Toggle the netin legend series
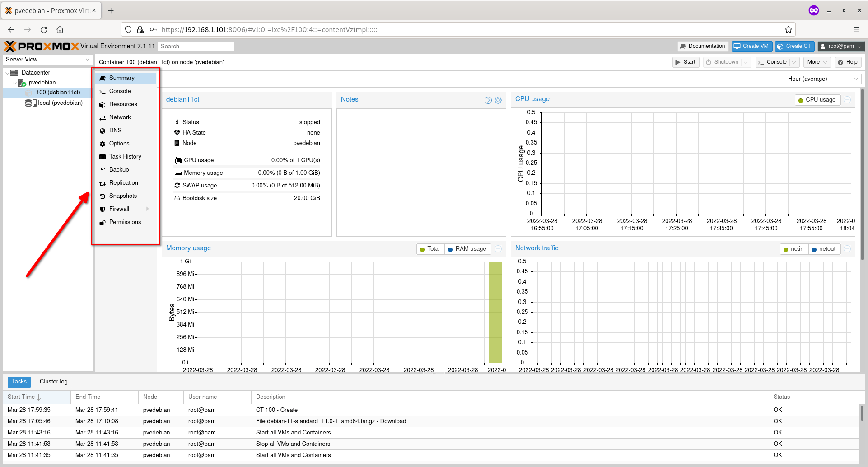 794,249
